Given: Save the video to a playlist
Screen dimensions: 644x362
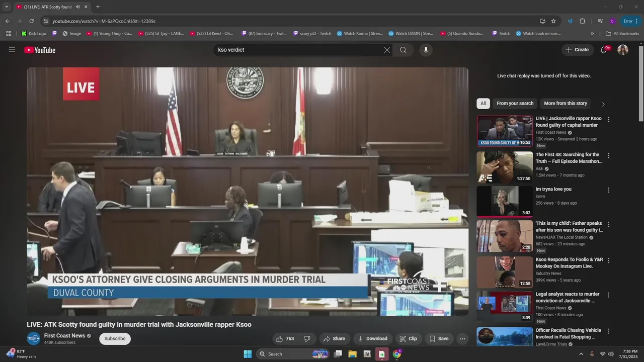Looking at the screenshot, I should 439,339.
